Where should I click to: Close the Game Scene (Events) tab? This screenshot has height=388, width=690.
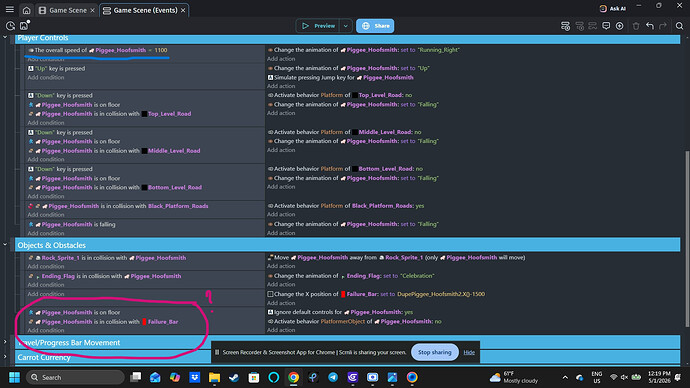(x=183, y=10)
